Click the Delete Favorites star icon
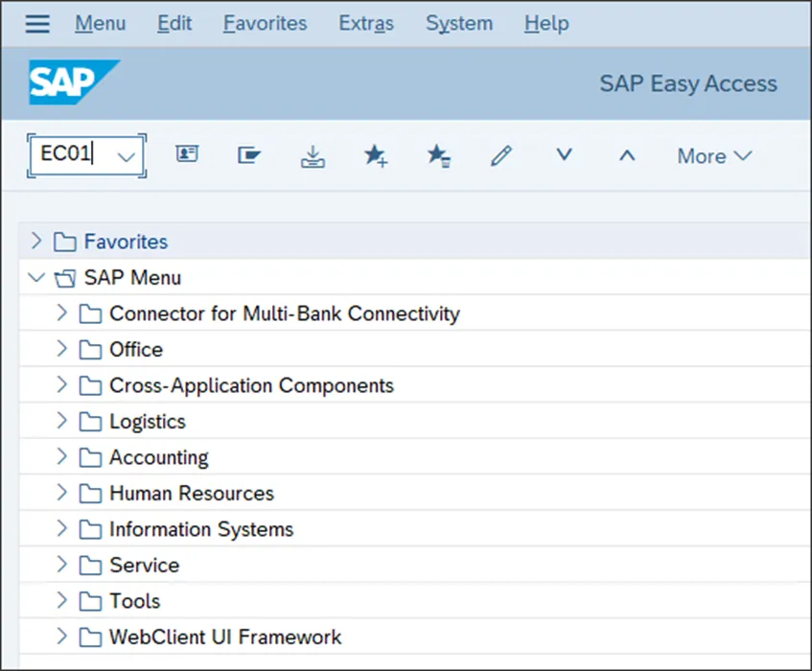Viewport: 812px width, 671px height. (439, 155)
